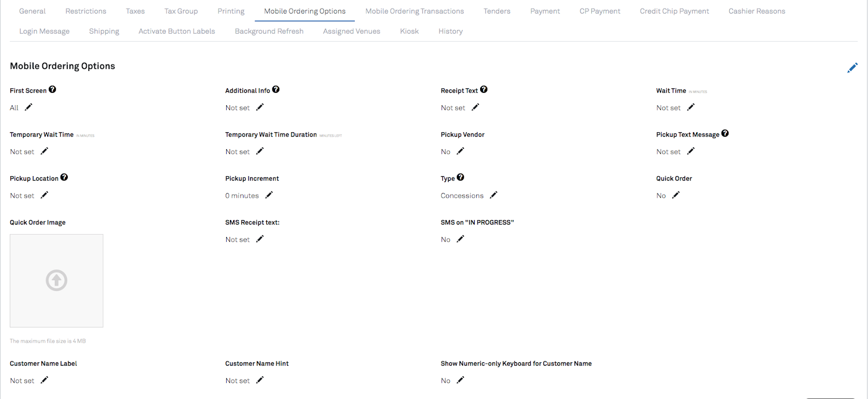Screen dimensions: 868x399
Task: Click the help icon beside Additional Info
Action: (276, 89)
